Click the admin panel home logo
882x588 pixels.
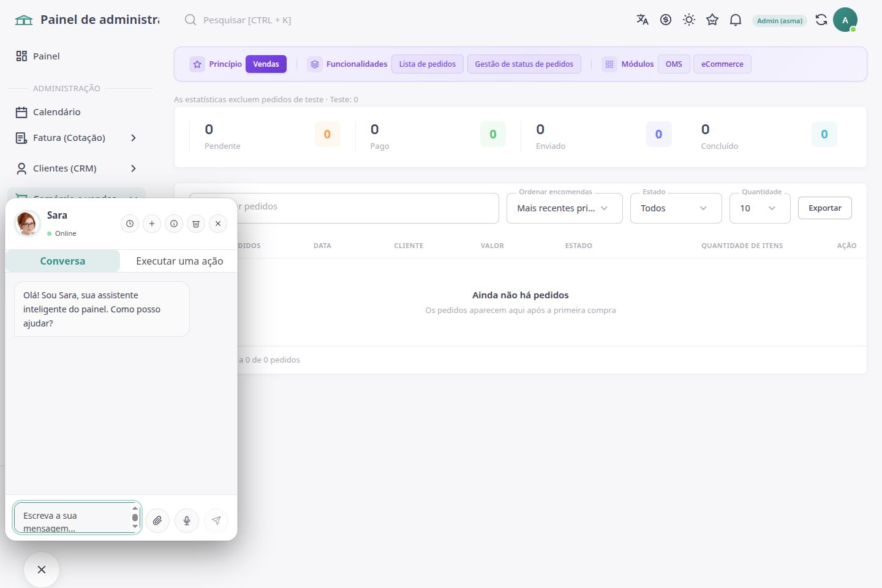coord(24,20)
